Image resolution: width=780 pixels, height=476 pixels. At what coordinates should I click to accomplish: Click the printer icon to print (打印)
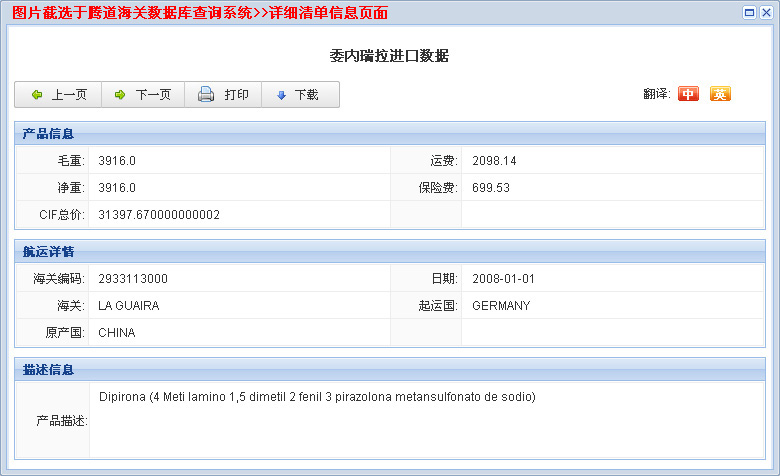click(206, 95)
